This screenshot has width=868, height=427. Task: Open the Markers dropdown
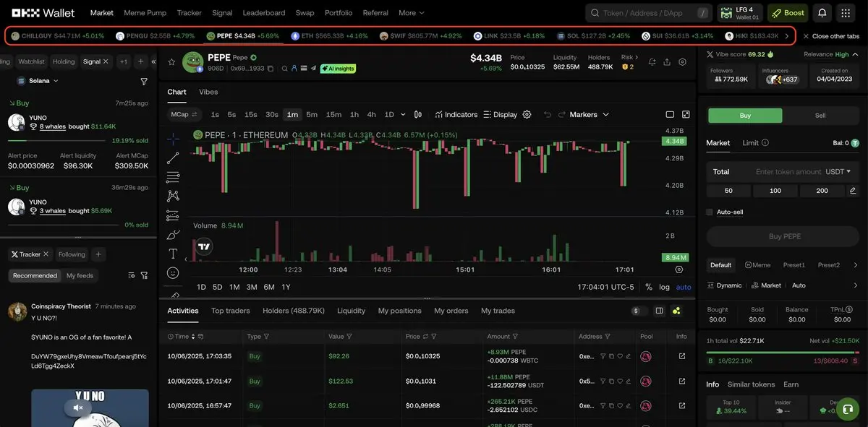pyautogui.click(x=590, y=114)
